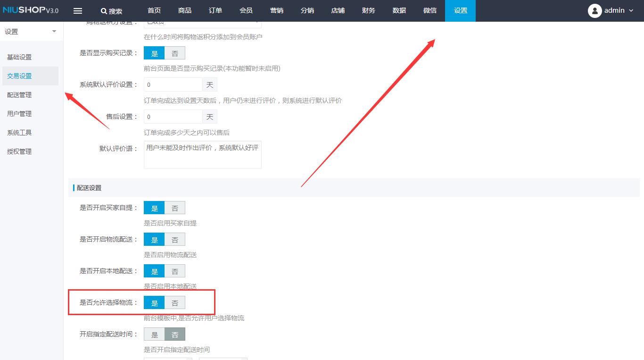Open the 营销 section

(277, 10)
